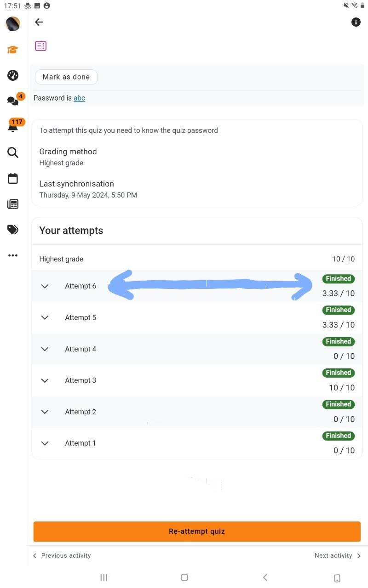
Task: Go to Next activity
Action: click(x=337, y=555)
